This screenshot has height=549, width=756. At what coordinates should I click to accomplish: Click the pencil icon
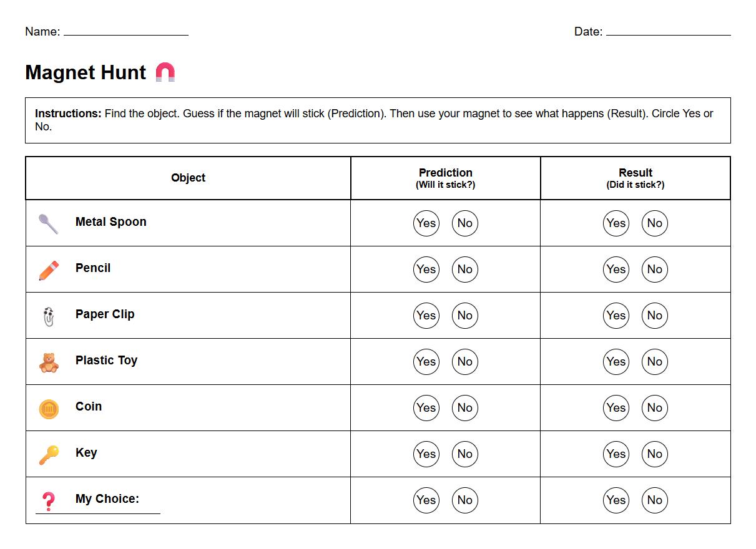(49, 270)
